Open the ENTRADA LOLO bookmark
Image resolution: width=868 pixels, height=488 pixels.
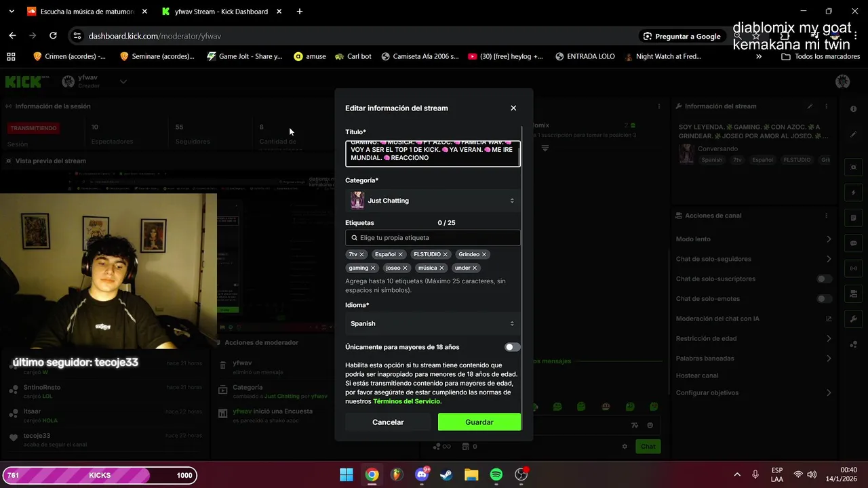[585, 56]
